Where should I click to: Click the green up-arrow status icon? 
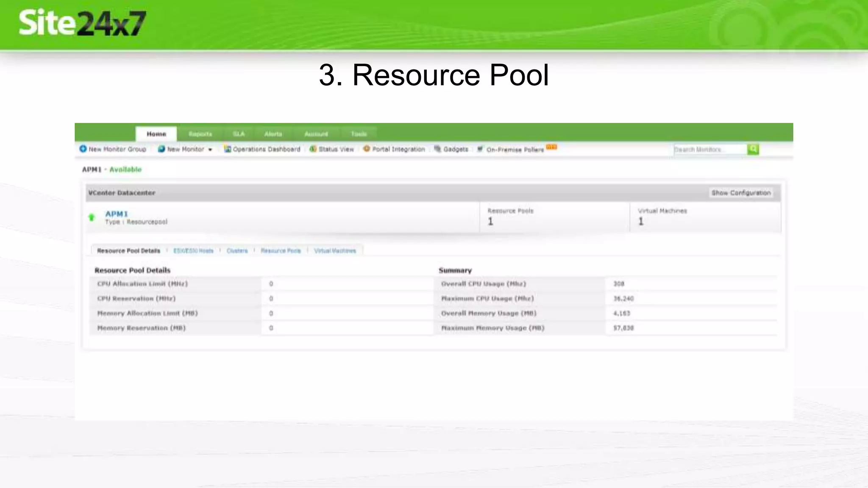[92, 217]
